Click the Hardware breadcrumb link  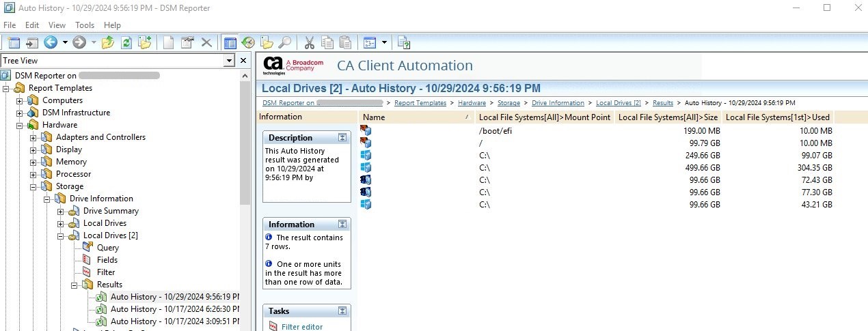[x=472, y=103]
